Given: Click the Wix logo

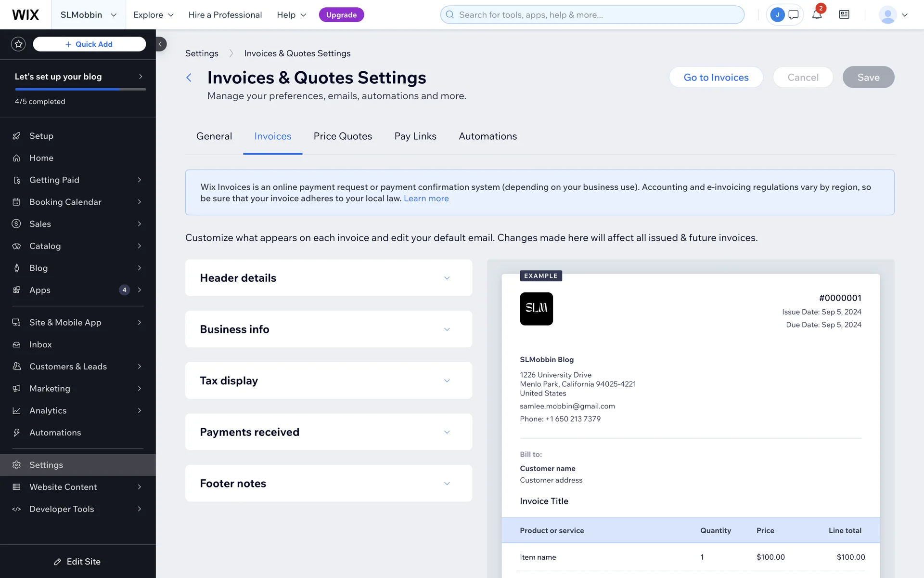Looking at the screenshot, I should (x=26, y=15).
